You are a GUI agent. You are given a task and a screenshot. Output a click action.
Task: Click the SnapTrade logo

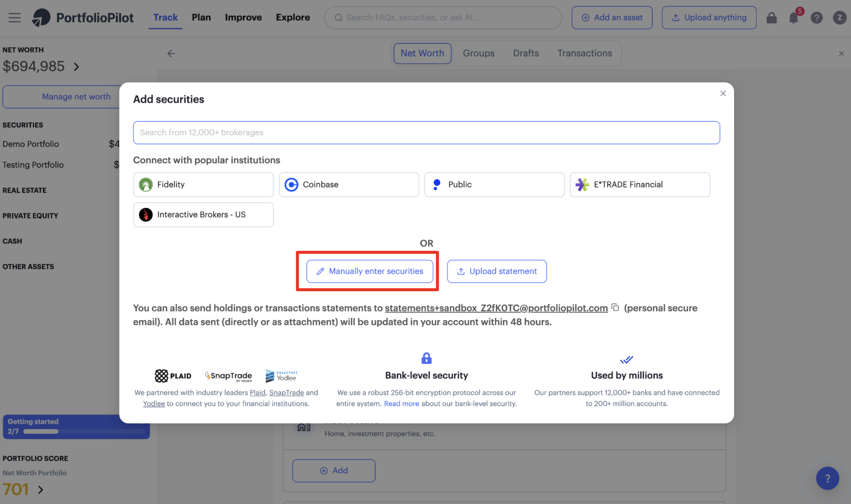point(228,376)
